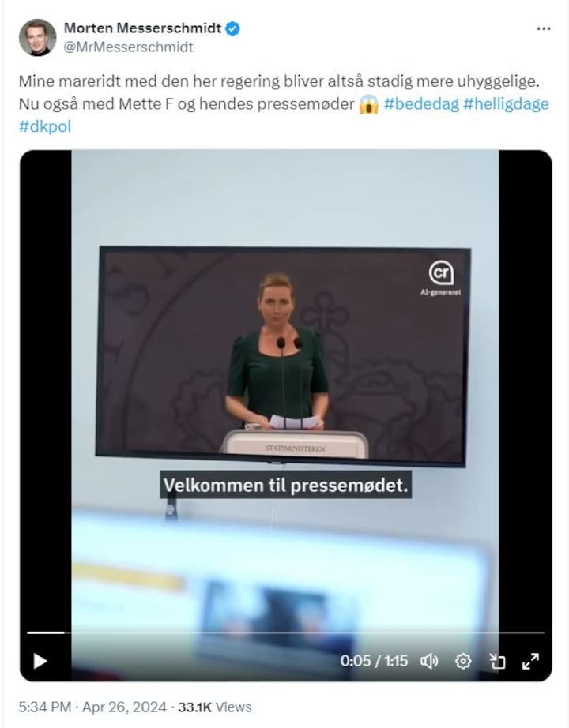Screen dimensions: 569x728
Task: Expand video to fullscreen
Action: [530, 661]
